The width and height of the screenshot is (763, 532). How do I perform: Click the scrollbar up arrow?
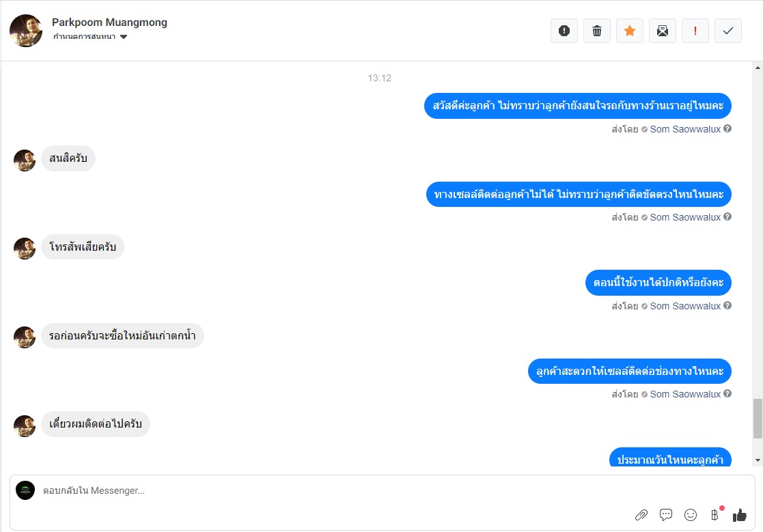pos(758,68)
